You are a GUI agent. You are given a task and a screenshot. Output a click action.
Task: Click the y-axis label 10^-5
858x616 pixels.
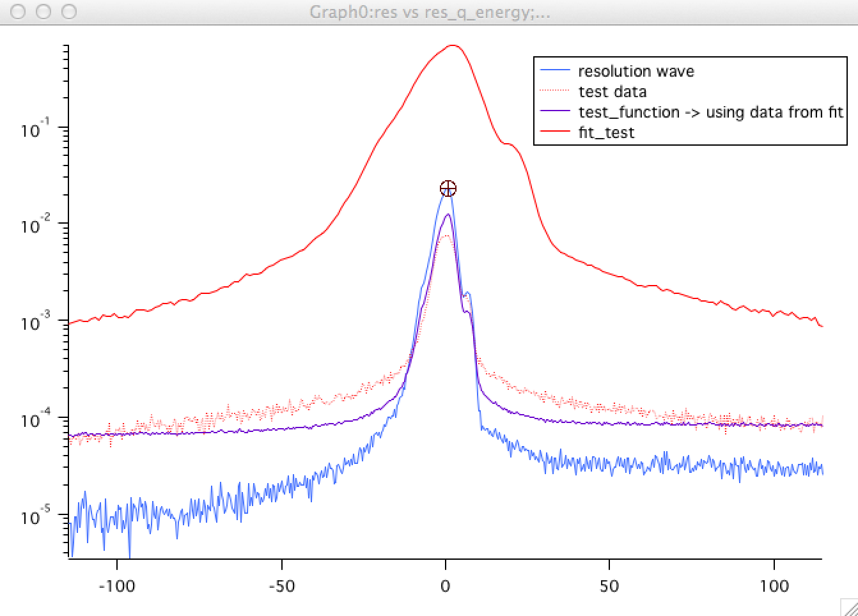pos(36,516)
